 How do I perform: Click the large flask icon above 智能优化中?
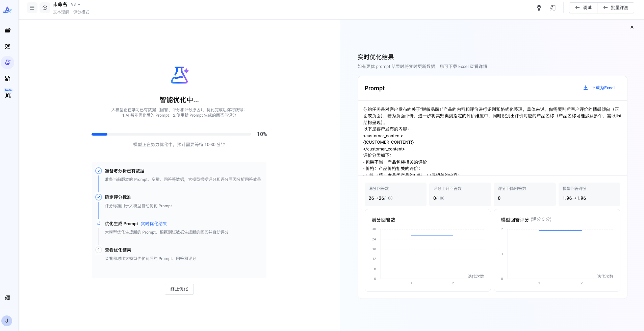180,75
